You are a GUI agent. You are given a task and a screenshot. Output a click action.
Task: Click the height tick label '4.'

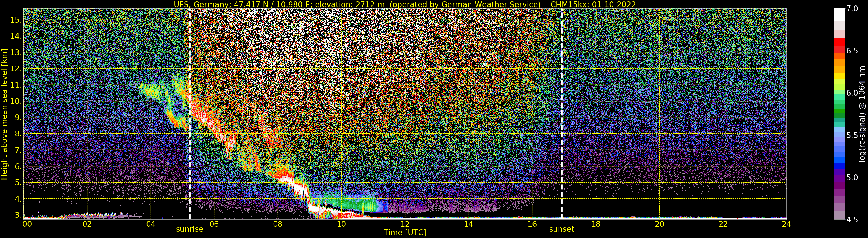(18, 199)
